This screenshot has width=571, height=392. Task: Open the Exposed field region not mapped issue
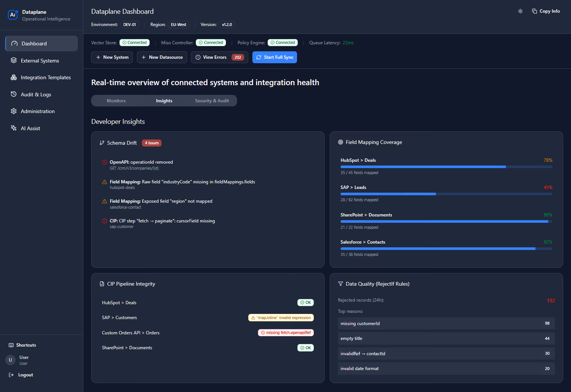208,204
